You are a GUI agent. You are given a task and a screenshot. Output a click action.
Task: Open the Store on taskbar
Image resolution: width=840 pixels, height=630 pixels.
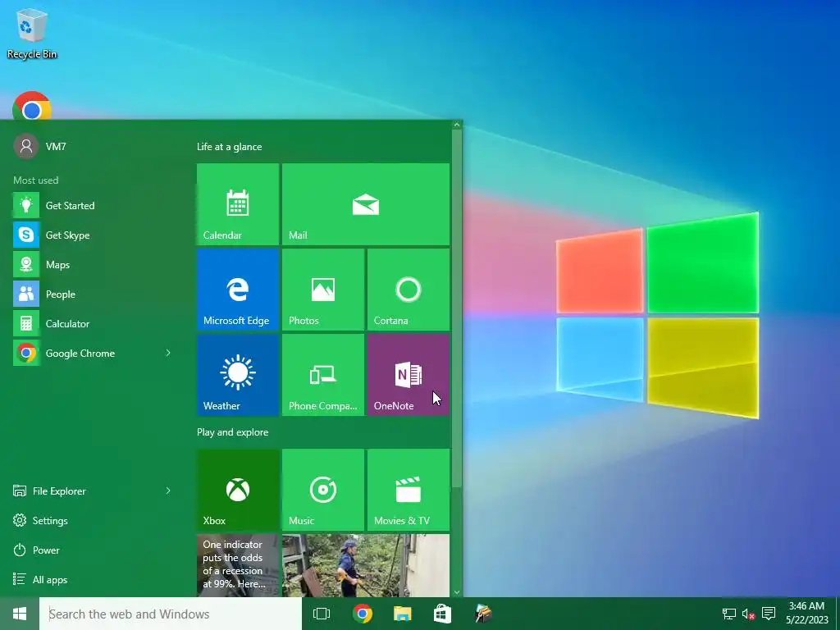point(442,614)
